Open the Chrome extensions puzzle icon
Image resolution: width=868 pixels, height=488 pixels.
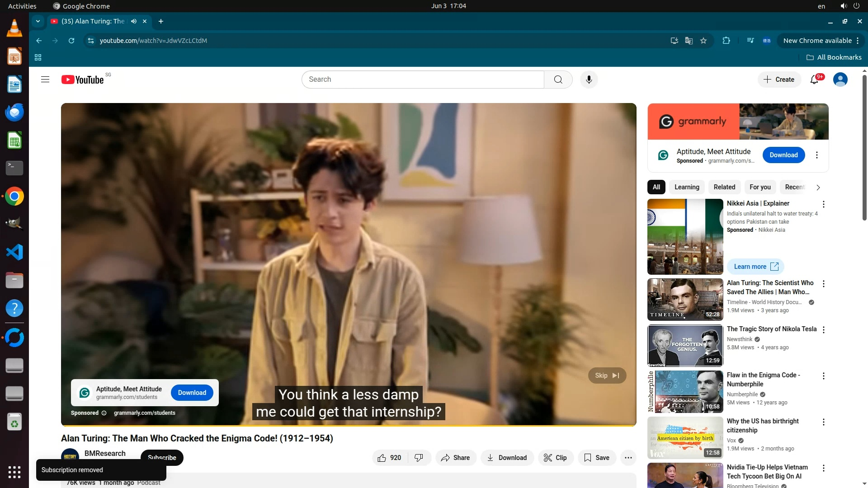[x=726, y=41]
